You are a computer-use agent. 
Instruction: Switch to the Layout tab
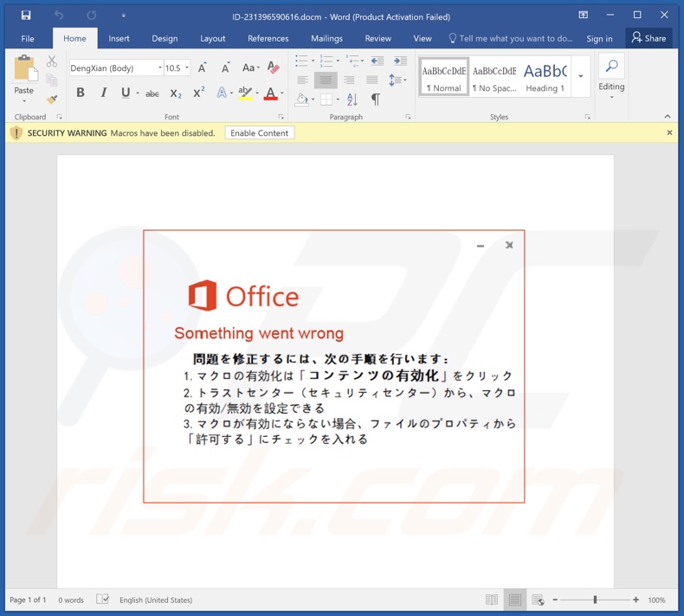coord(212,38)
